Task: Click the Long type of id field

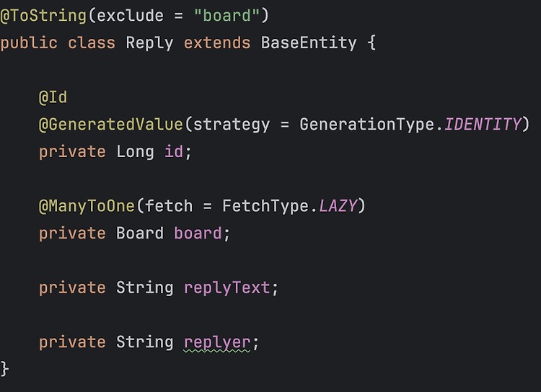Action: coord(135,152)
